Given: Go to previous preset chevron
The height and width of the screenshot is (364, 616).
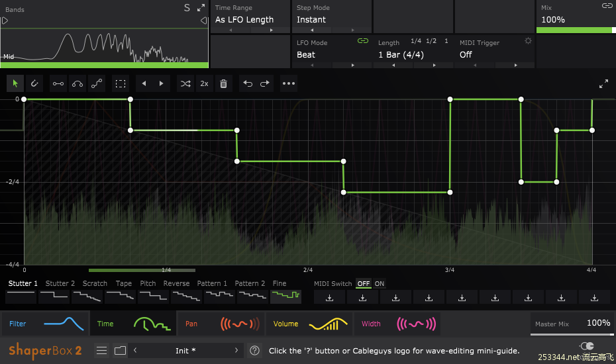Looking at the screenshot, I should tap(135, 350).
